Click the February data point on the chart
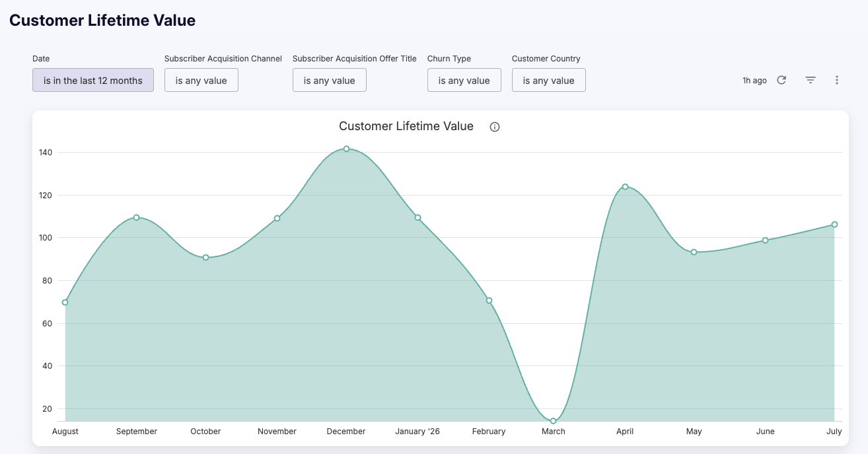This screenshot has height=454, width=868. (x=489, y=300)
